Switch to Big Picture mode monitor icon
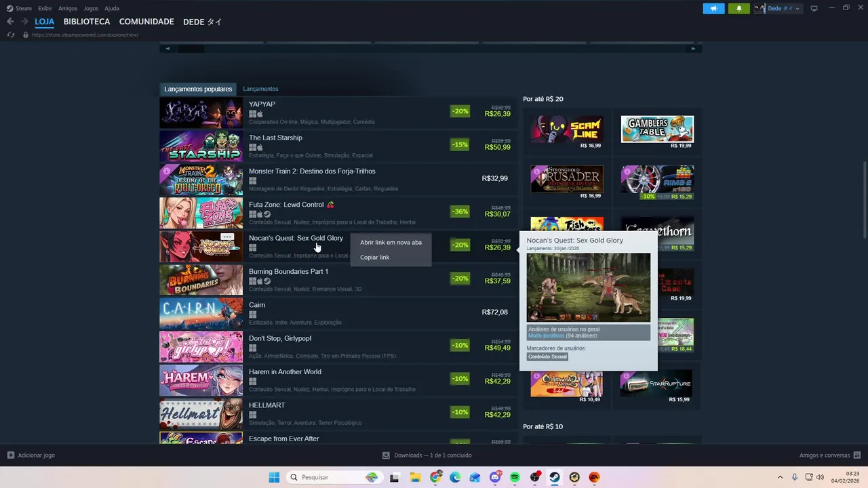 [x=814, y=8]
